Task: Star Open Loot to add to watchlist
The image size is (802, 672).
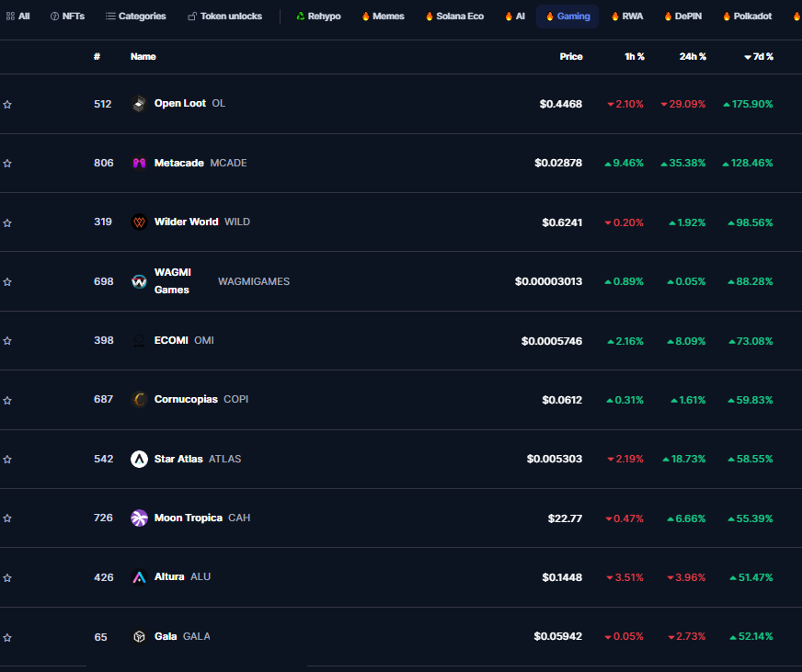Action: coord(7,104)
